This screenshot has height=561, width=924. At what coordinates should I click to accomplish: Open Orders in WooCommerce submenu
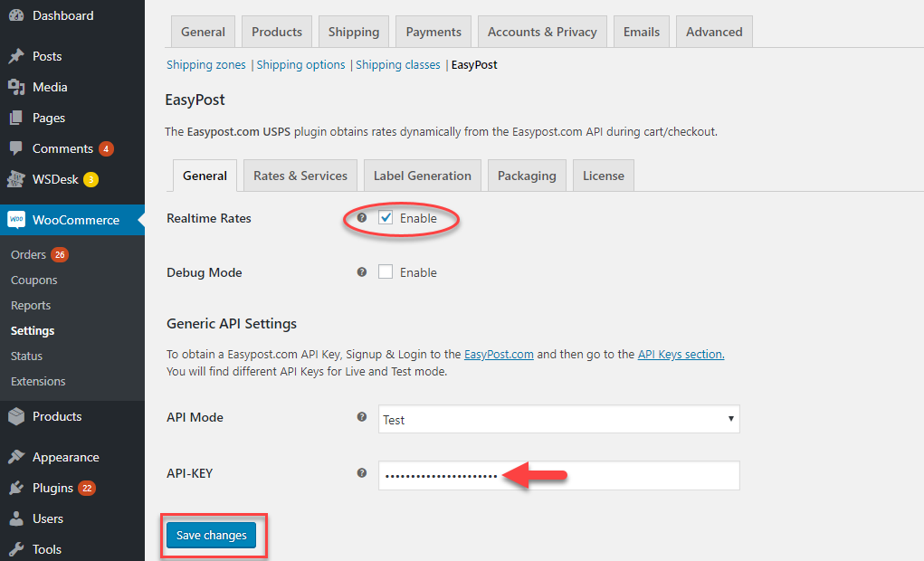(28, 254)
